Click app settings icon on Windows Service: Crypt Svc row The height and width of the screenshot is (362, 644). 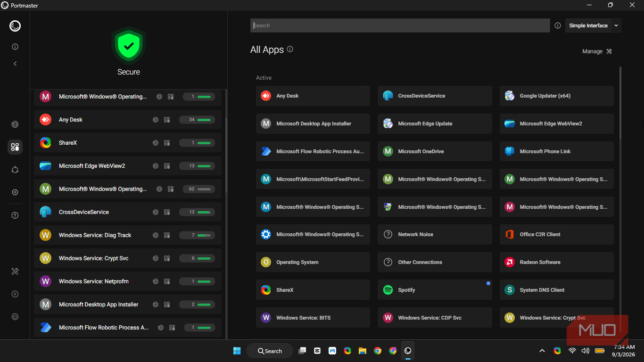point(167,258)
